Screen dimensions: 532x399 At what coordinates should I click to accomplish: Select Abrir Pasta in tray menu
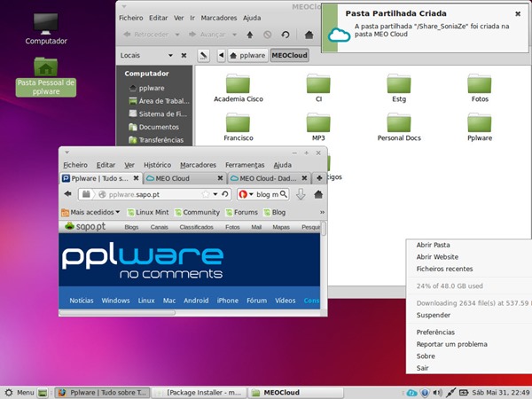pos(433,245)
